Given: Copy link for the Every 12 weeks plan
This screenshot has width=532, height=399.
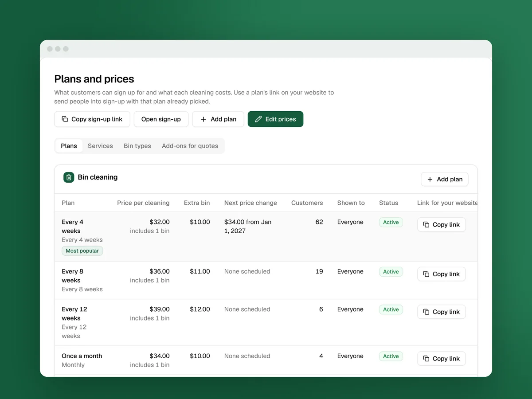Looking at the screenshot, I should (442, 312).
